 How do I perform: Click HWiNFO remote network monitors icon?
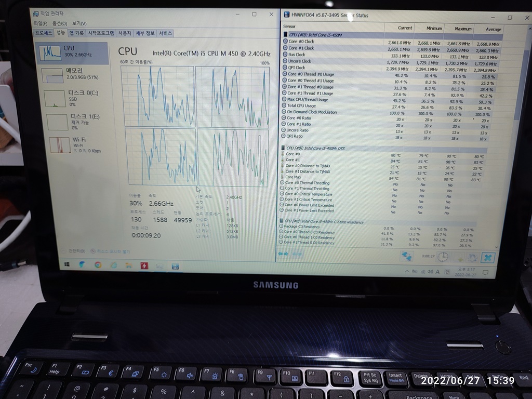click(406, 256)
